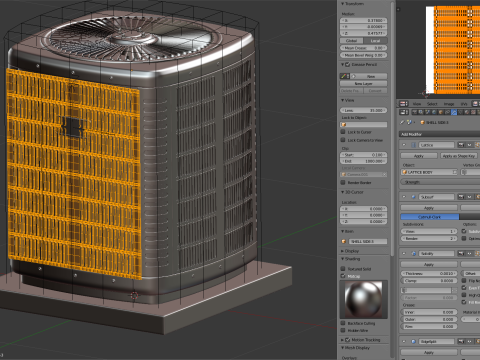Collapse the Shading panel
This screenshot has width=480, height=360.
pyautogui.click(x=342, y=259)
